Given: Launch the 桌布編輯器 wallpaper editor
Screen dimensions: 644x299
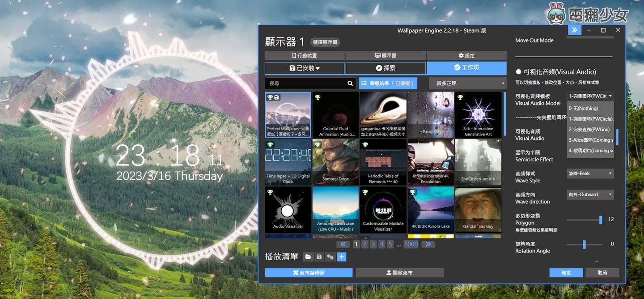Looking at the screenshot, I should click(x=309, y=272).
